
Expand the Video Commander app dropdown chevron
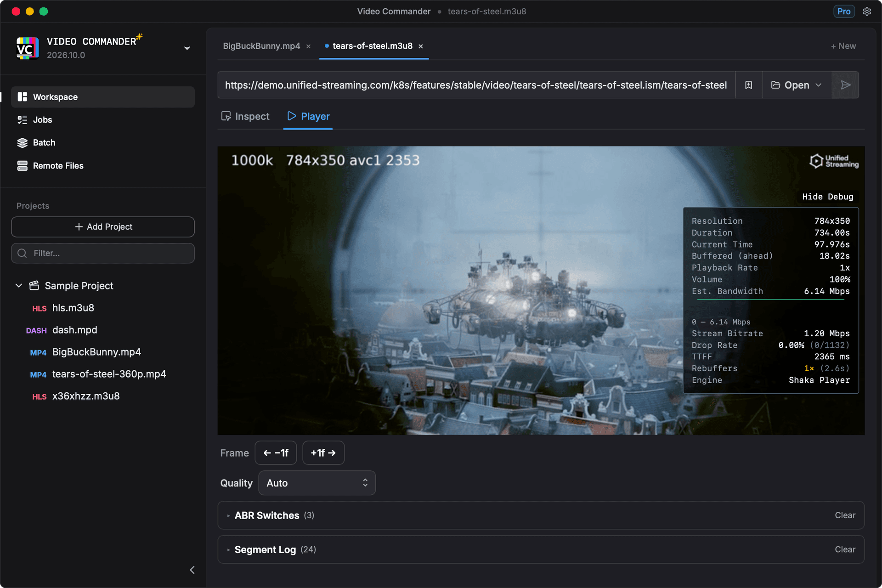coord(187,48)
